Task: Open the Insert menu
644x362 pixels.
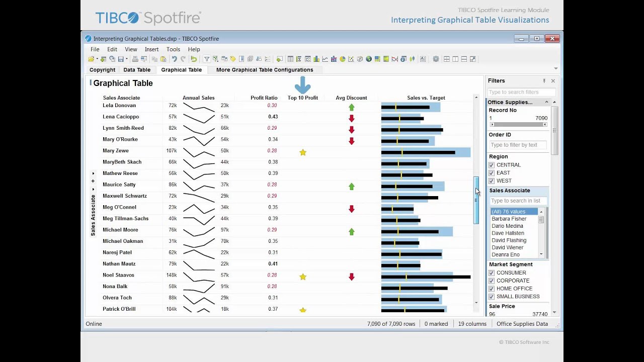Action: (x=151, y=49)
